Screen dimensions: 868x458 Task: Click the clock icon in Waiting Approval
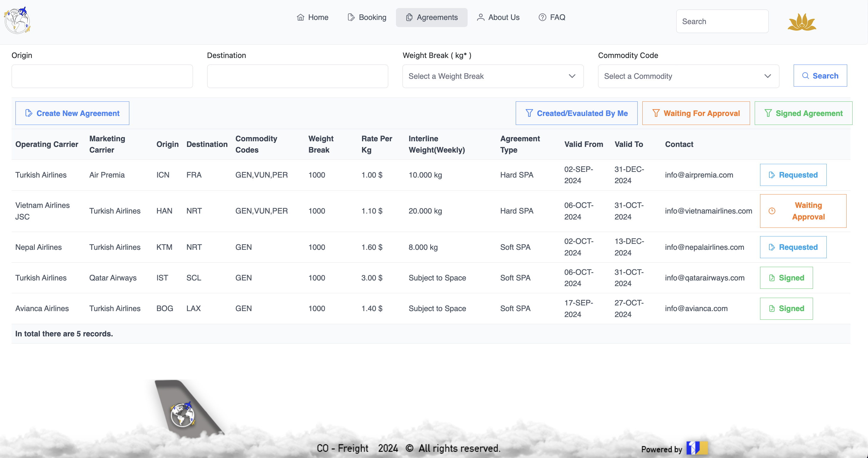coord(772,211)
